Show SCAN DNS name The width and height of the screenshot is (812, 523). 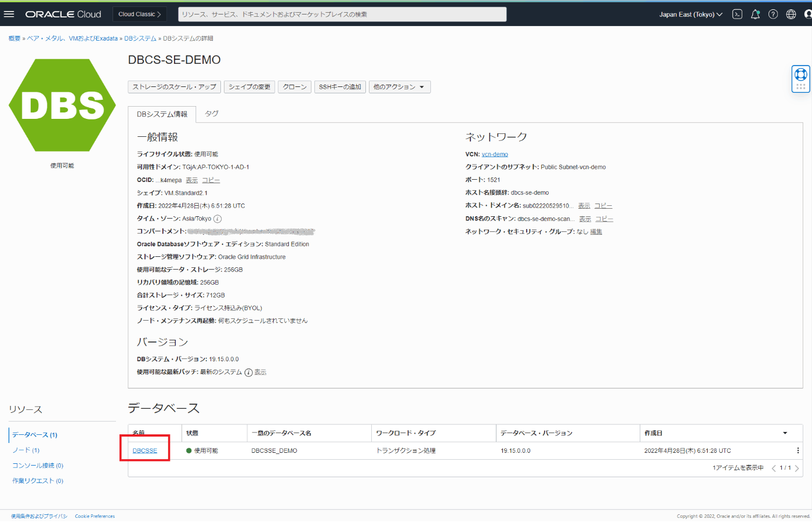point(585,219)
